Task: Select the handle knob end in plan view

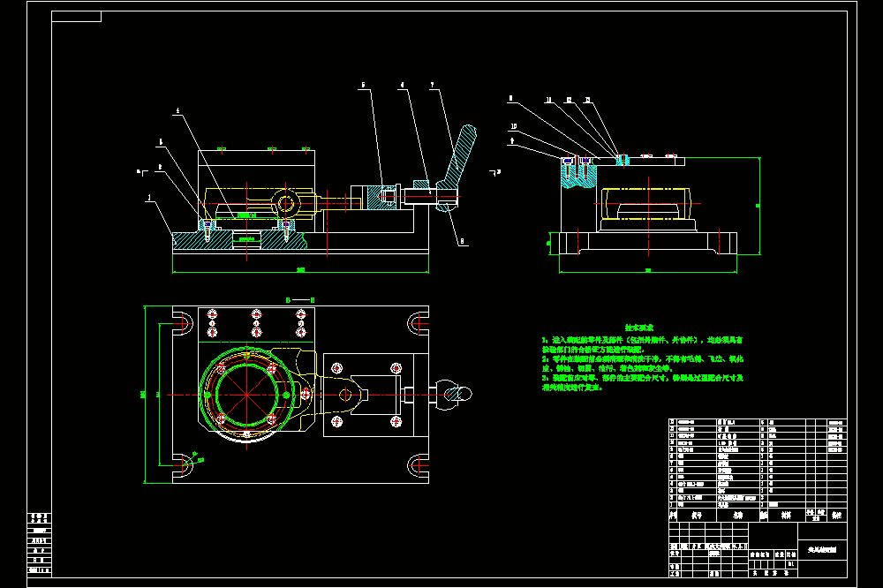Action: 457,394
